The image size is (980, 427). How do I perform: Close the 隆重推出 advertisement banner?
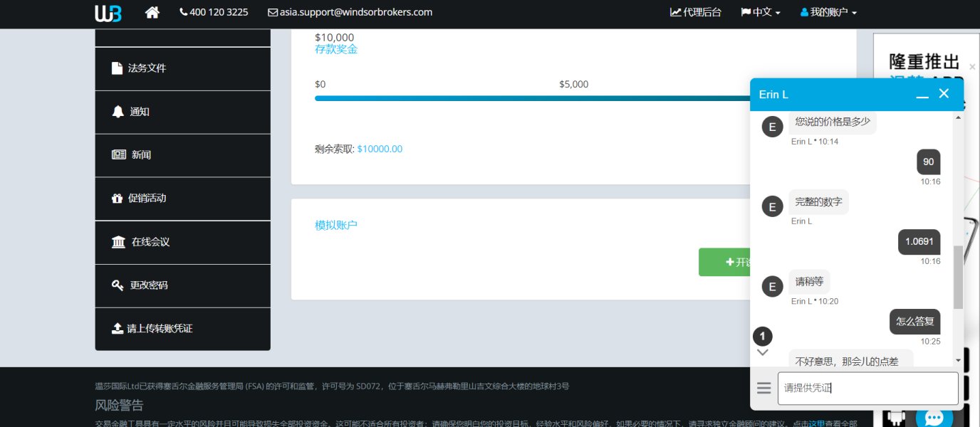pos(972,66)
